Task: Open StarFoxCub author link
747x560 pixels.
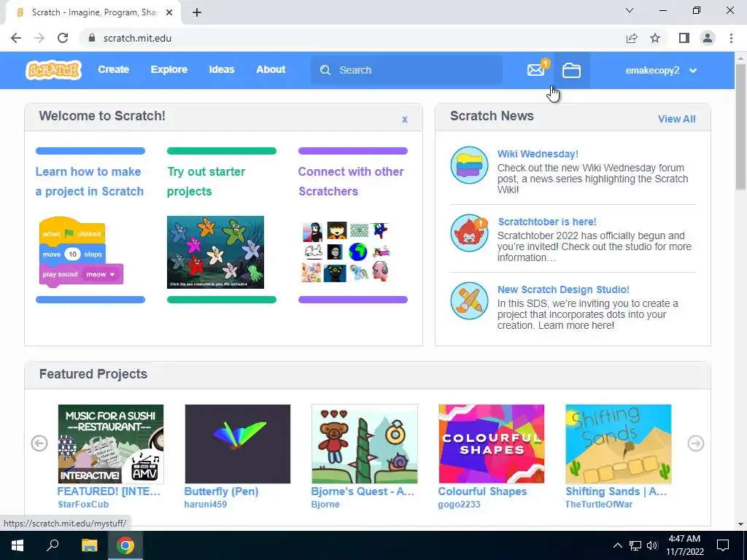Action: click(x=83, y=505)
